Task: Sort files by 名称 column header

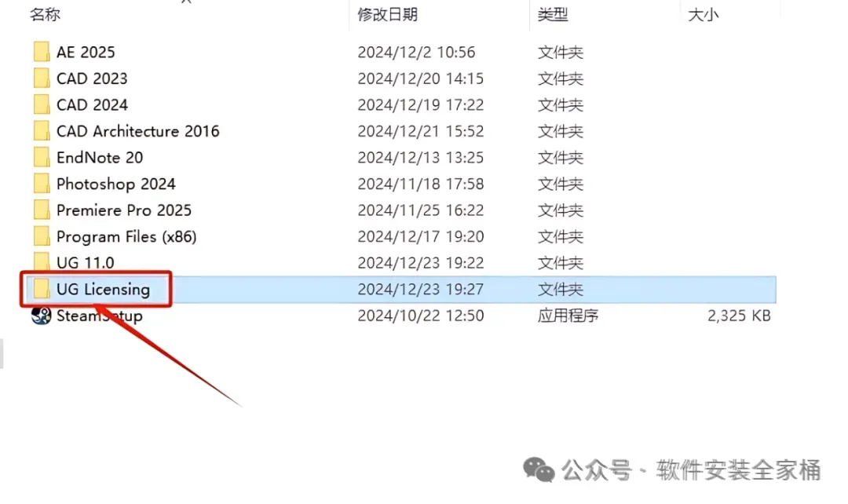Action: point(45,15)
